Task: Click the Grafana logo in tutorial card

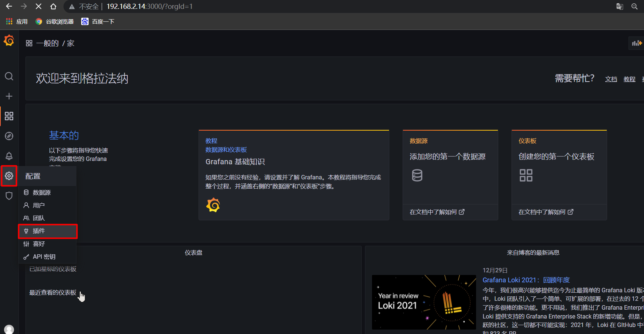Action: 213,205
